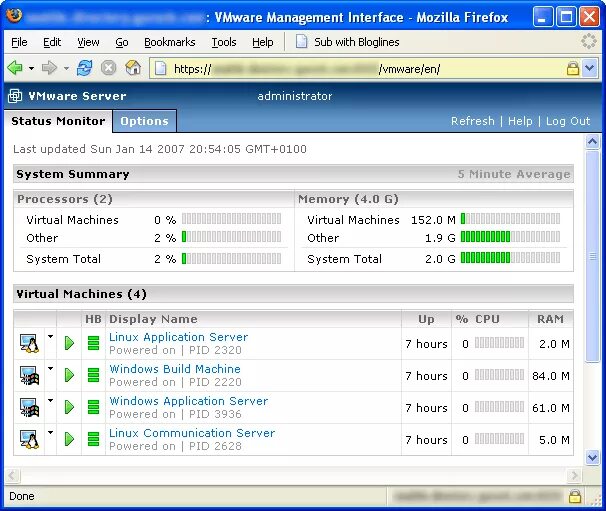606x511 pixels.
Task: Open the View menu
Action: [x=88, y=42]
